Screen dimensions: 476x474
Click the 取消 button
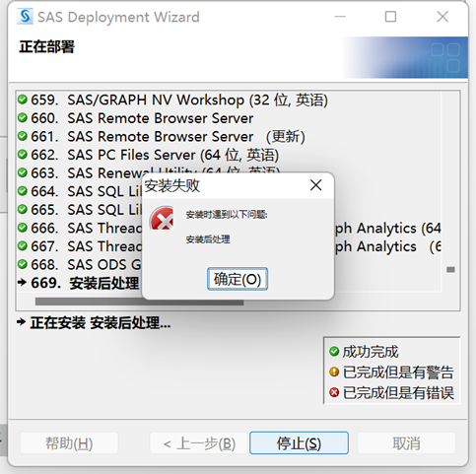(x=406, y=443)
